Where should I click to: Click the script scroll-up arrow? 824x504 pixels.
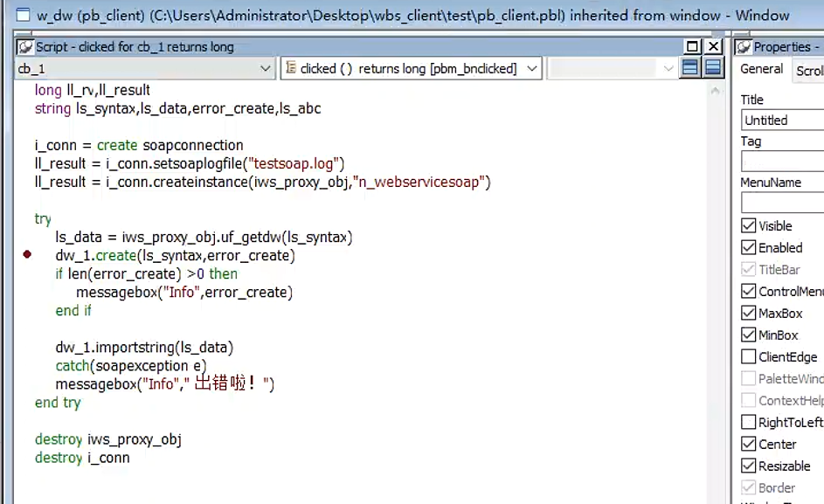coord(715,91)
